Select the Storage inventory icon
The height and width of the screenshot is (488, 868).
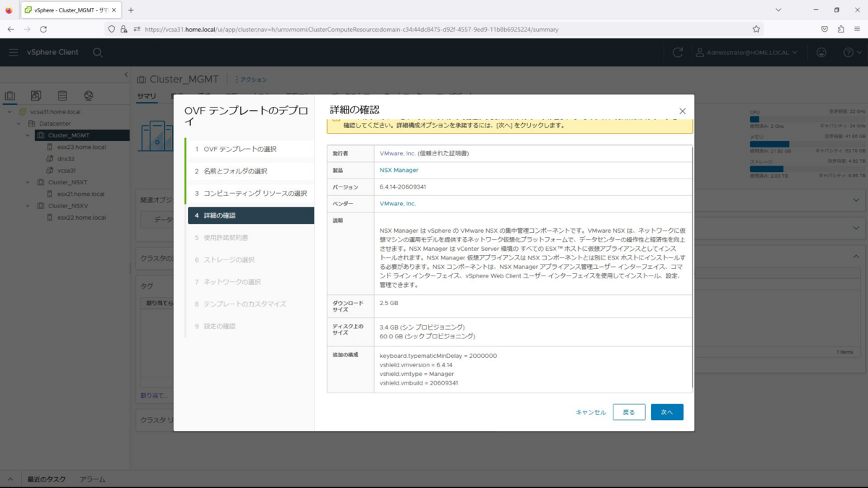(62, 95)
